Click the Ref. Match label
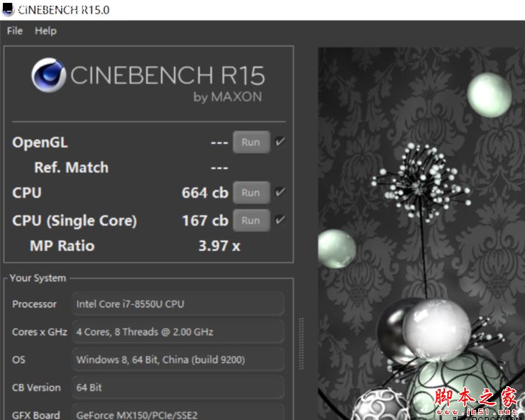 71,168
